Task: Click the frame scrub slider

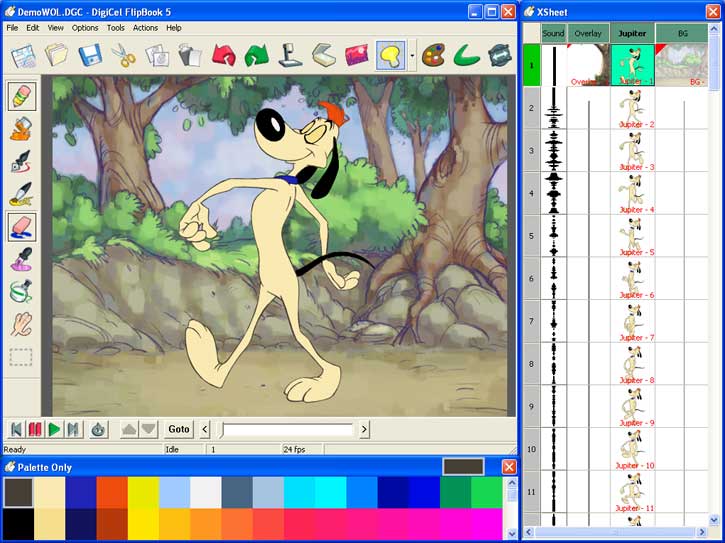Action: pyautogui.click(x=287, y=430)
